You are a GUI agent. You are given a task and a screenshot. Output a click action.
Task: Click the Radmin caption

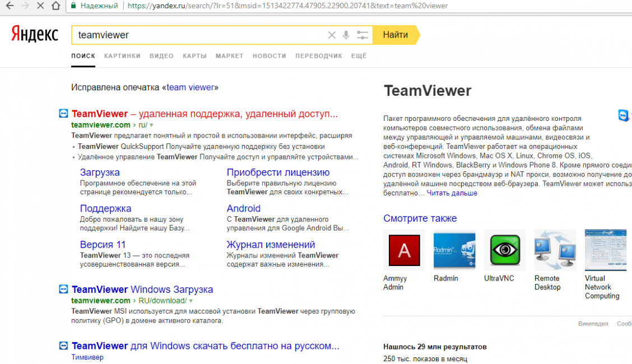point(446,278)
